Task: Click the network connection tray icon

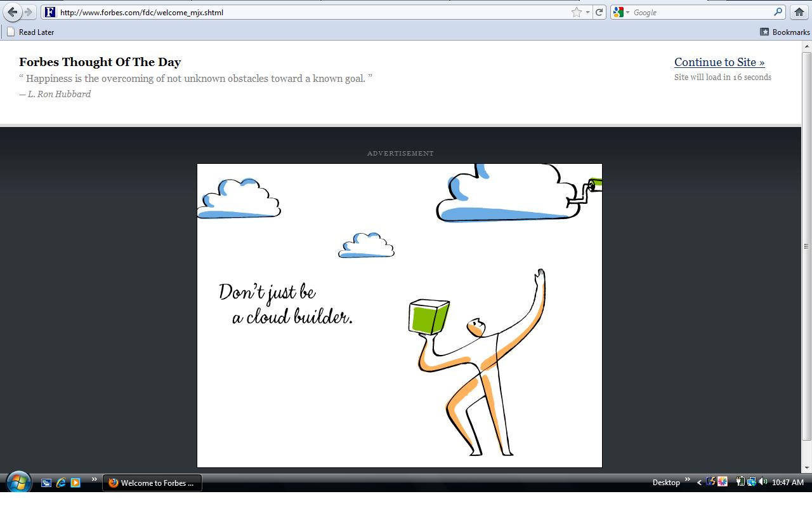Action: click(x=752, y=482)
